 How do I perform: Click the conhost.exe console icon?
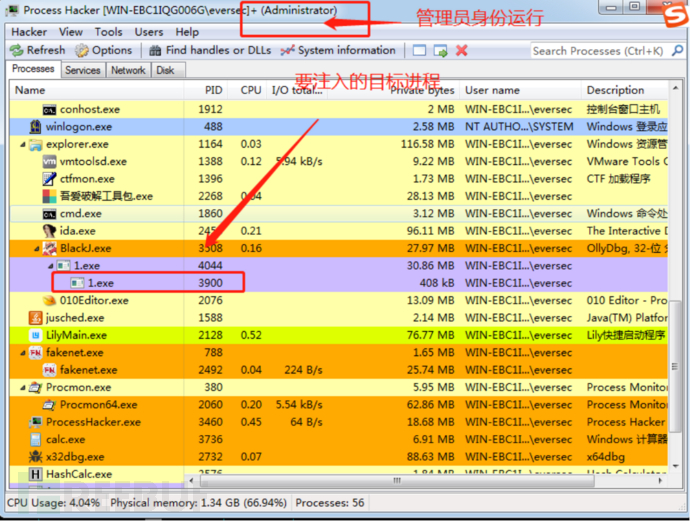click(x=49, y=110)
